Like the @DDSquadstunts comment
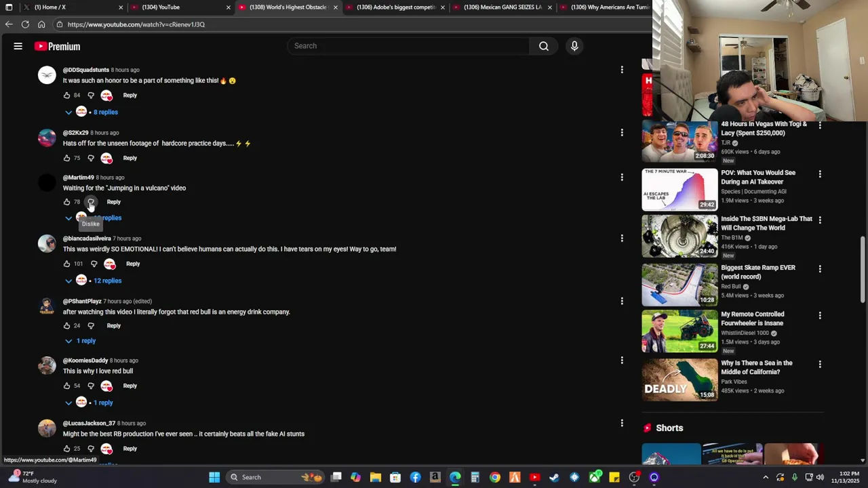The image size is (868, 488). click(x=66, y=96)
